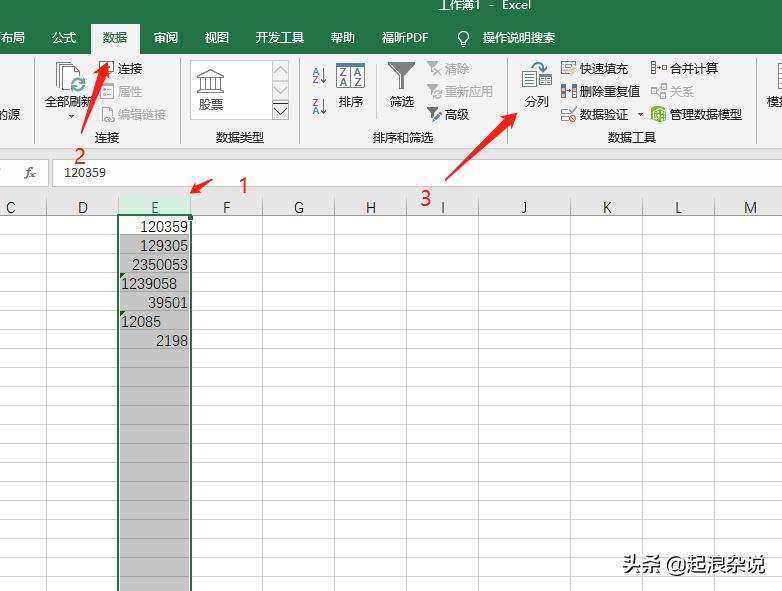Select cell containing 129305
782x591 pixels.
(x=155, y=245)
